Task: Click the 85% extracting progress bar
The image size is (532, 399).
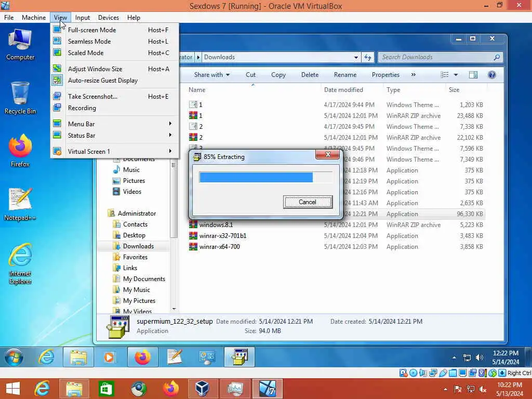Action: (x=266, y=177)
